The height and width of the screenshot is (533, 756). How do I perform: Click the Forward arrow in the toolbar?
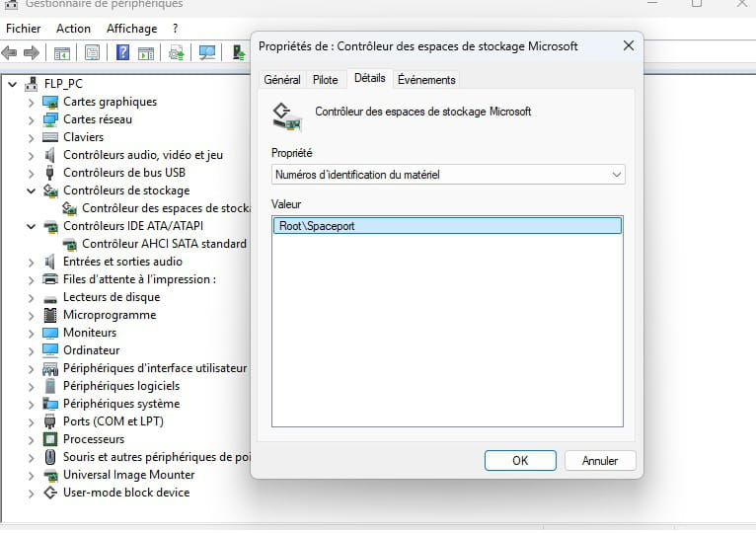tap(32, 52)
